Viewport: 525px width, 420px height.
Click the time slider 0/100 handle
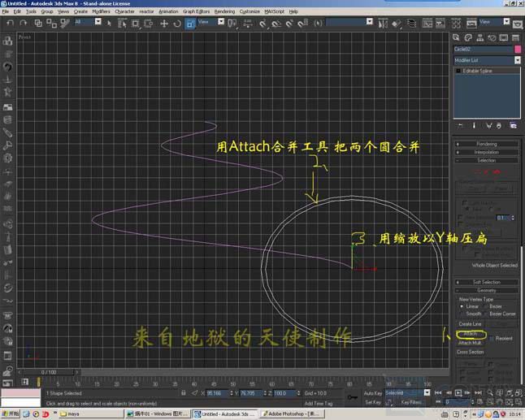(x=49, y=372)
